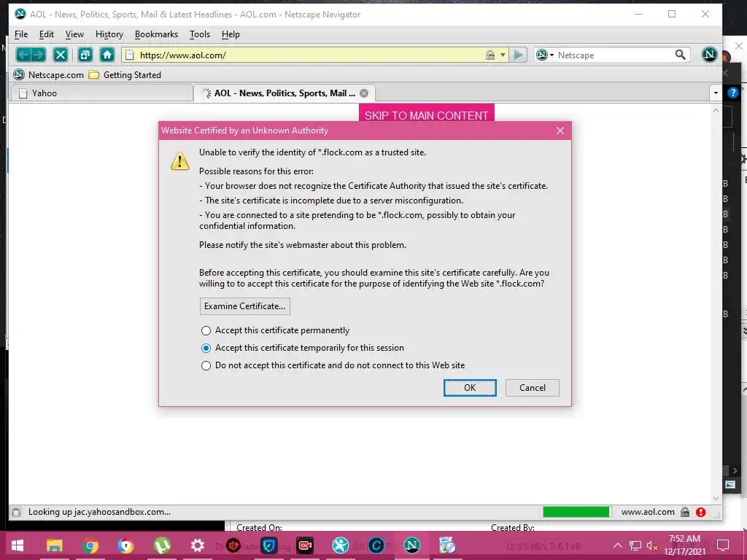The width and height of the screenshot is (747, 560).
Task: Open the History menu
Action: [x=109, y=34]
